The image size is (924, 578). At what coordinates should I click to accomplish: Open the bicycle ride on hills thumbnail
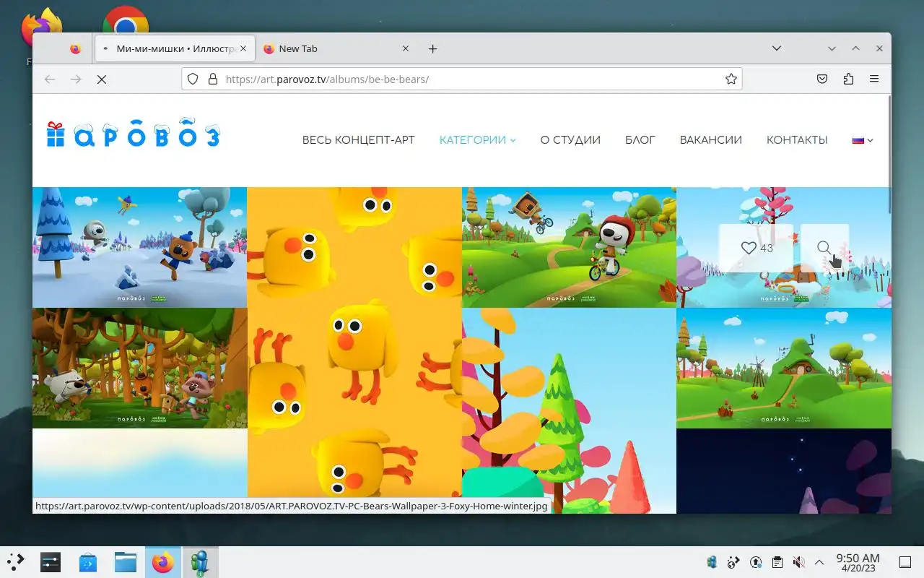point(569,247)
